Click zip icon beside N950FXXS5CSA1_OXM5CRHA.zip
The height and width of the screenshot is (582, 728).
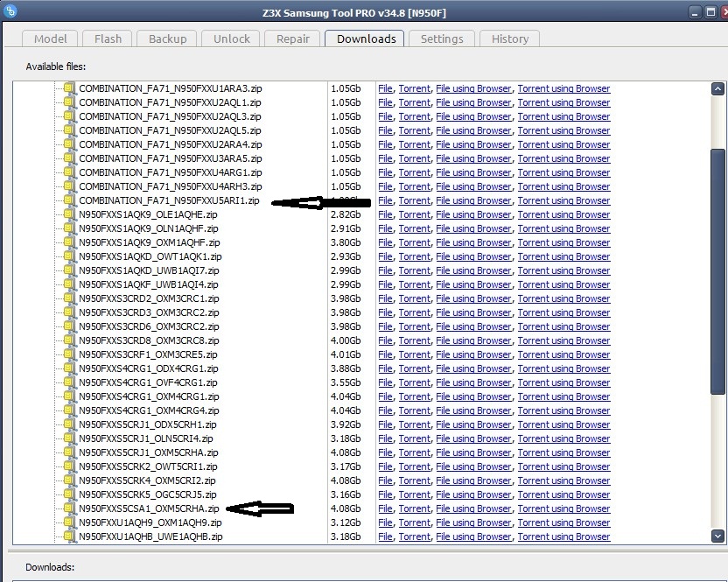pos(69,508)
